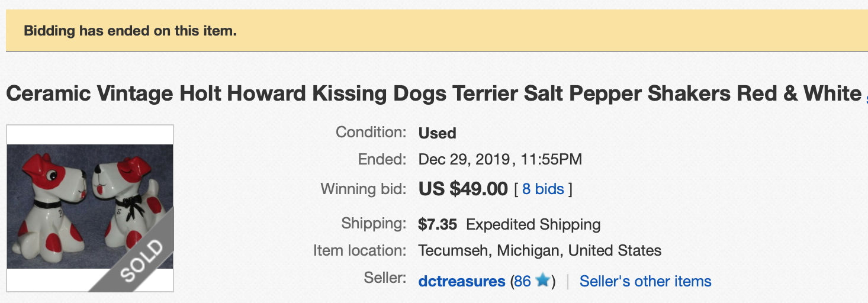Open the 8 bids history link

(543, 189)
